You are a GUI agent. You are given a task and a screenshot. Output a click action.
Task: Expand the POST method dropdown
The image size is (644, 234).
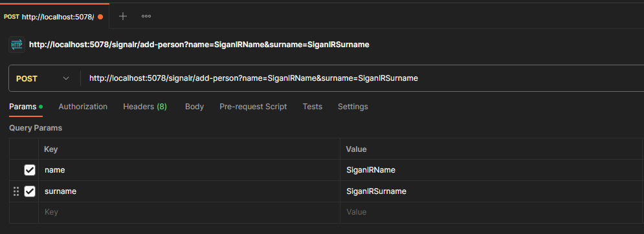pos(43,78)
